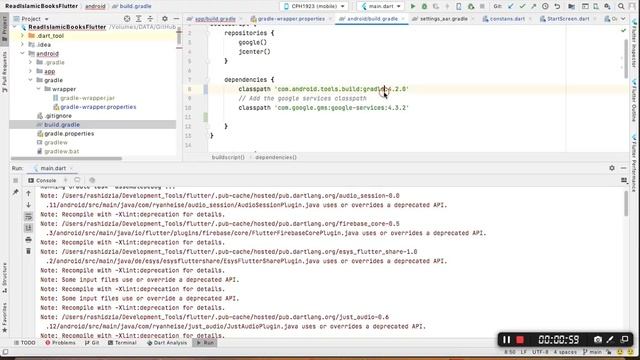Select the Console tab in Run
640x360 pixels.
pos(42,180)
